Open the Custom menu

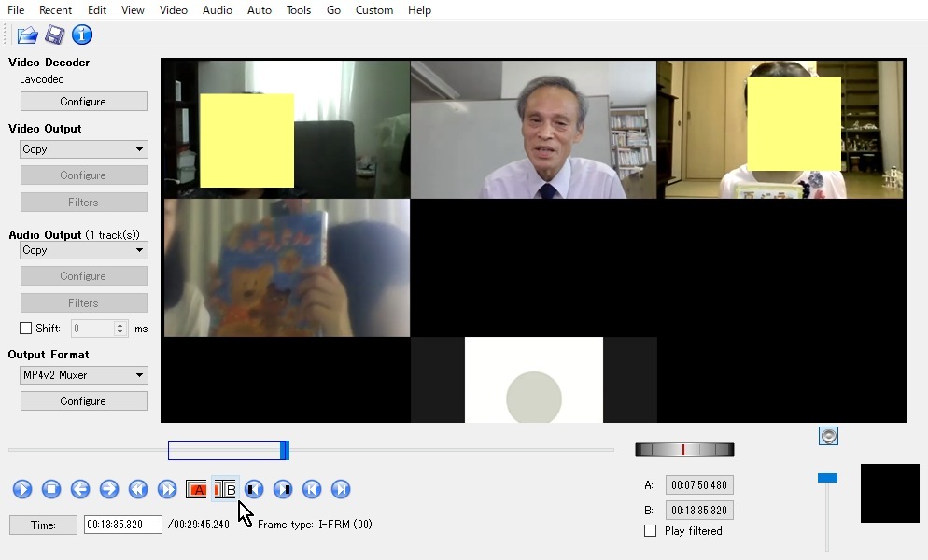tap(374, 10)
